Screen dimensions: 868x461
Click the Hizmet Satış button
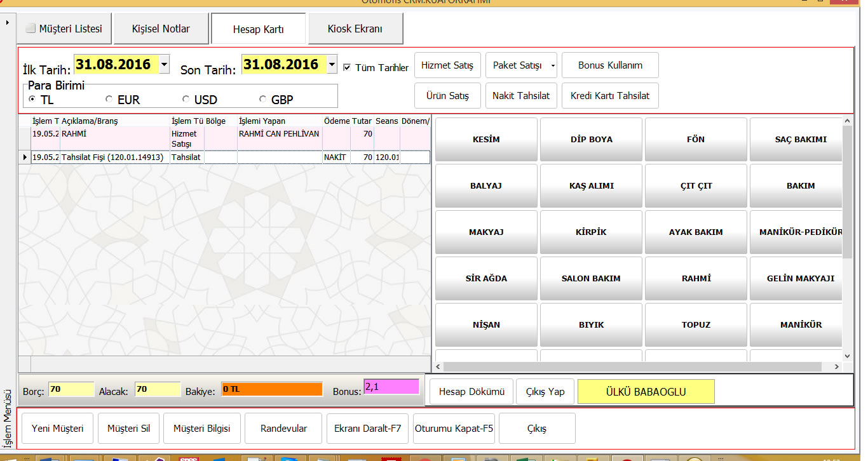(x=447, y=65)
